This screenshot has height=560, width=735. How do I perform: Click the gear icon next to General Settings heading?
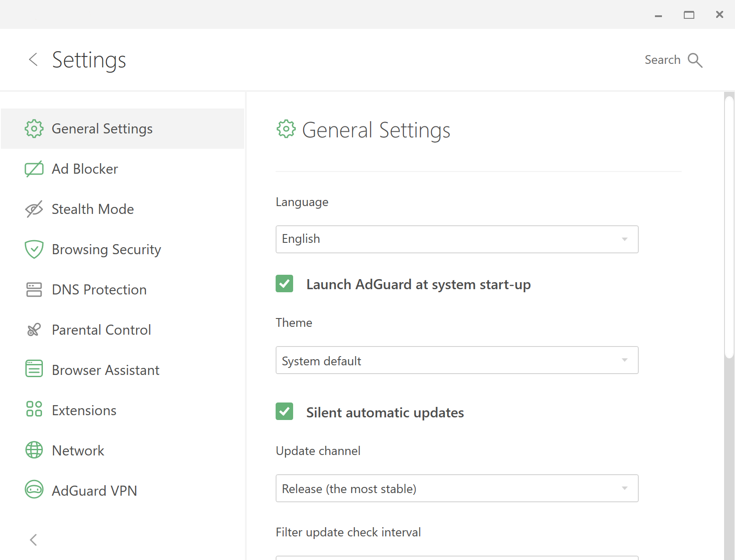[x=286, y=129]
